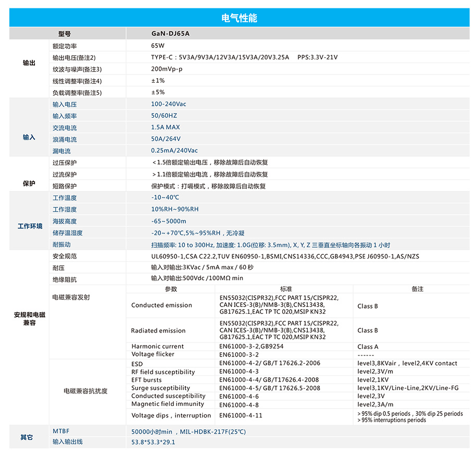Select the working temperature -10~40℃
The width and height of the screenshot is (476, 455).
pos(165,198)
